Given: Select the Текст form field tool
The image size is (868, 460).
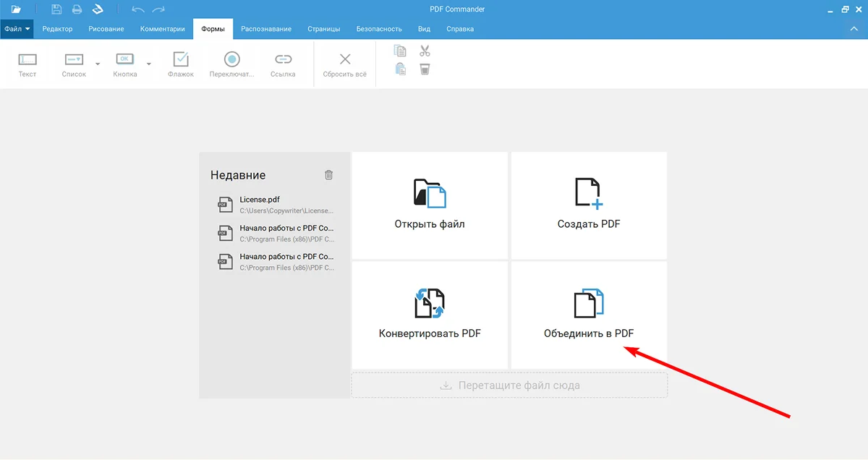Looking at the screenshot, I should pos(27,64).
